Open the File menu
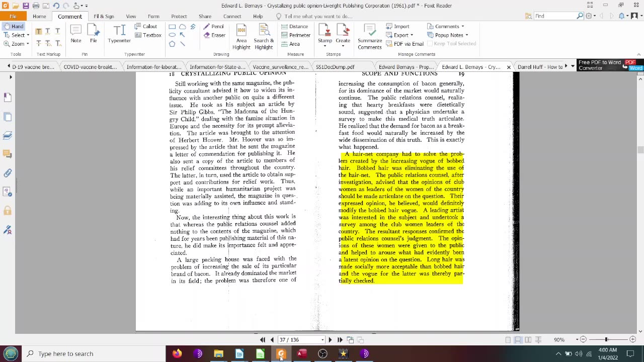The width and height of the screenshot is (644, 362). click(x=13, y=16)
